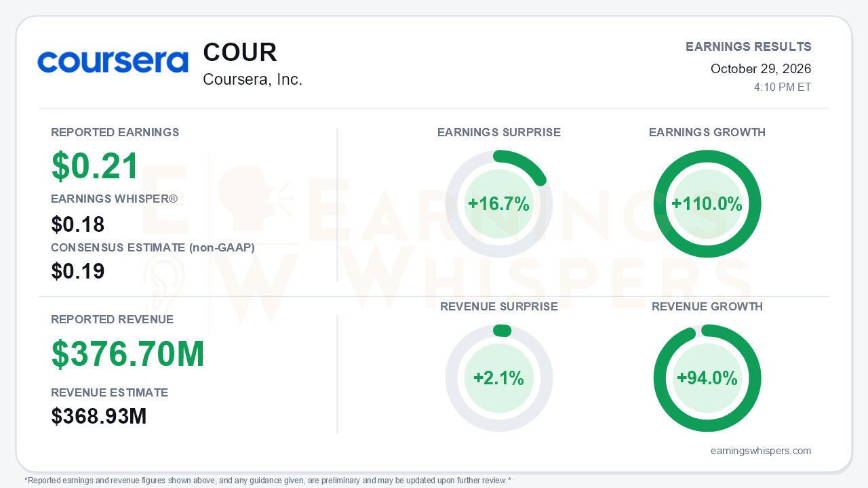
Task: Click the EARNINGS WHISPER® label
Action: (x=114, y=199)
